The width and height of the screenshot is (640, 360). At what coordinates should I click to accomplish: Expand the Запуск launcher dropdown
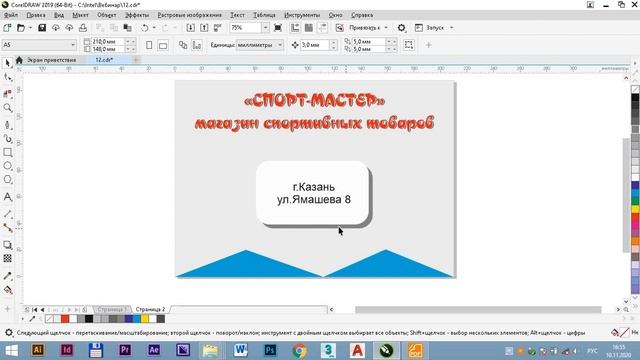451,28
